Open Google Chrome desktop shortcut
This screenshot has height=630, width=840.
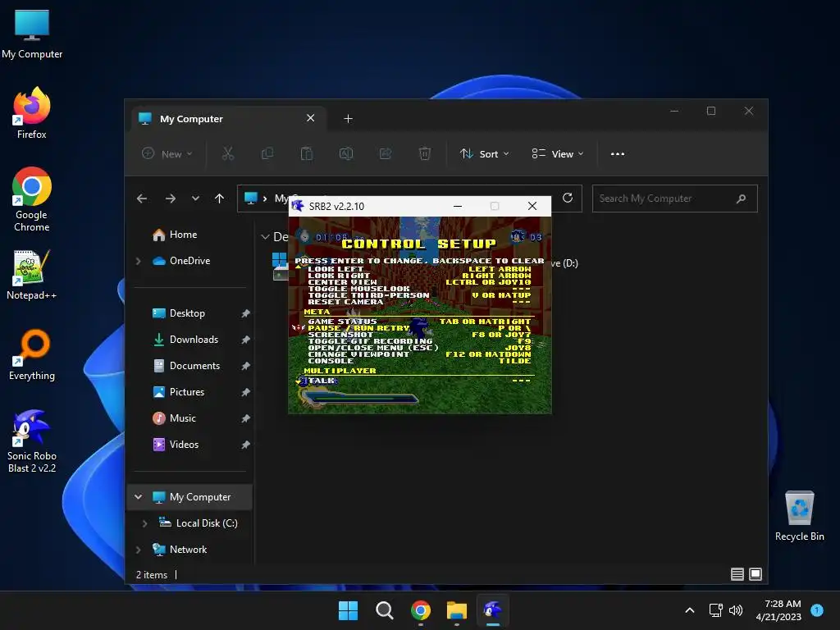[32, 199]
